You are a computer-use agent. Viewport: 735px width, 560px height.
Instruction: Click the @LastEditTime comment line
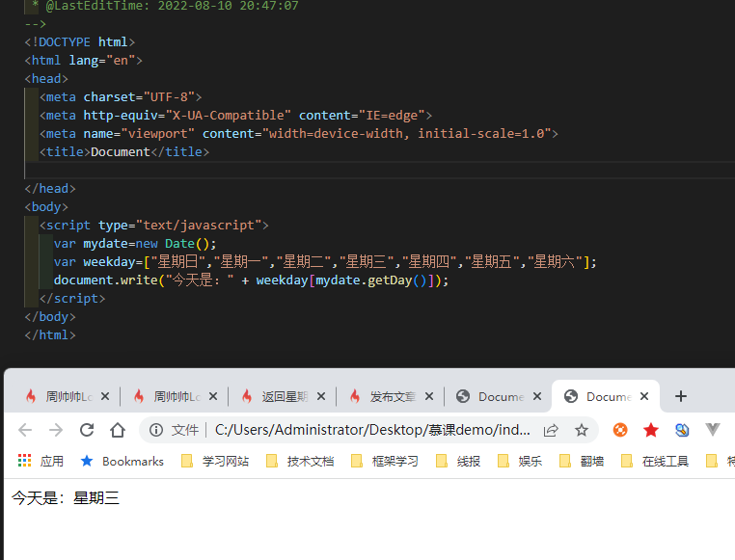tap(167, 6)
